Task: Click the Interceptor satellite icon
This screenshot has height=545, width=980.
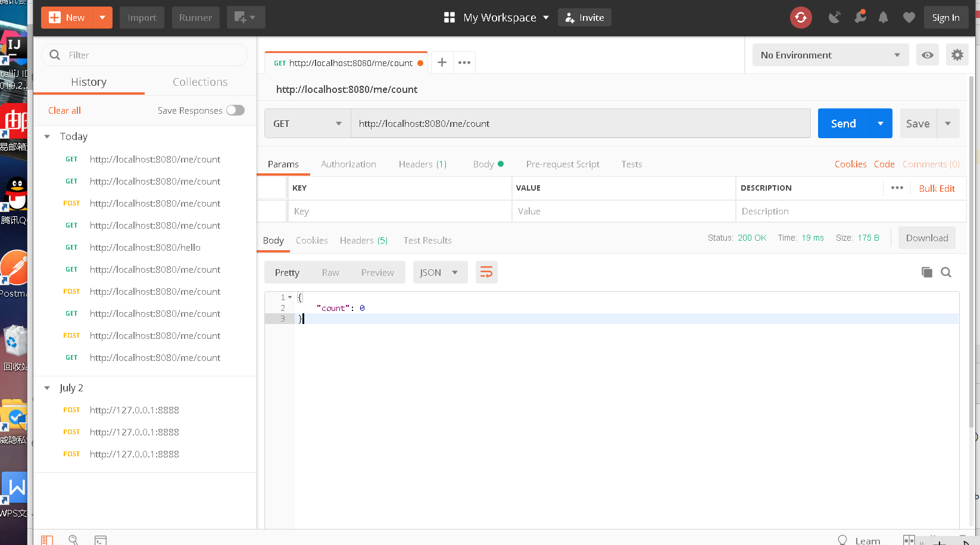Action: coord(834,17)
